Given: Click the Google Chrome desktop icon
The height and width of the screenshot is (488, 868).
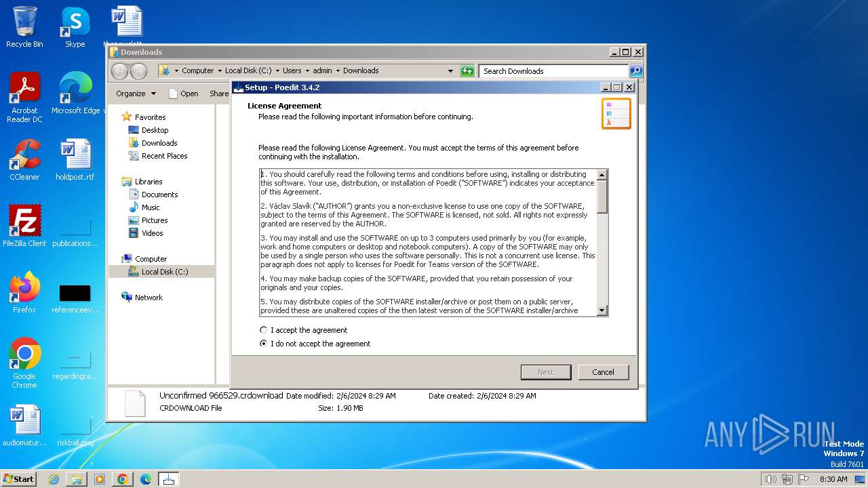Looking at the screenshot, I should tap(24, 363).
